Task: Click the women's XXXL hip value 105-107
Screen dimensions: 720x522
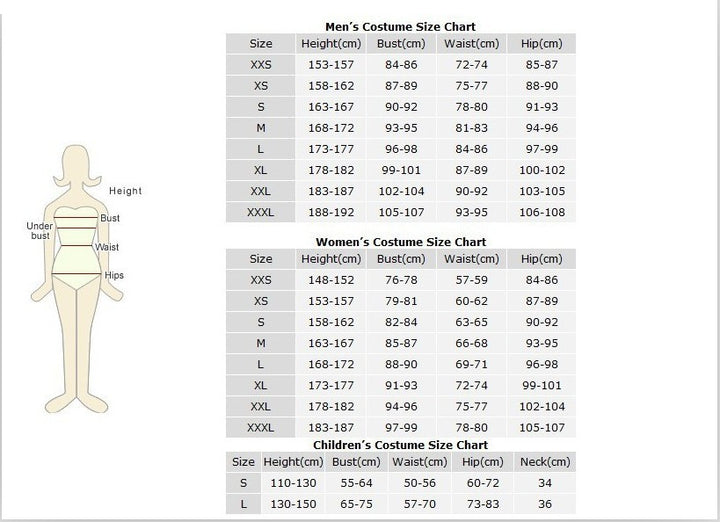Action: [542, 427]
